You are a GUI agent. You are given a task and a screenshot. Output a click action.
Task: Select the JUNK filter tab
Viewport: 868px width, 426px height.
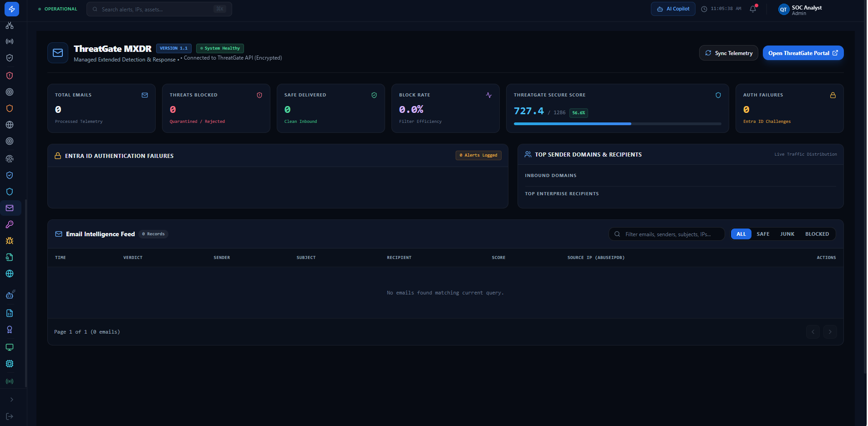click(787, 234)
